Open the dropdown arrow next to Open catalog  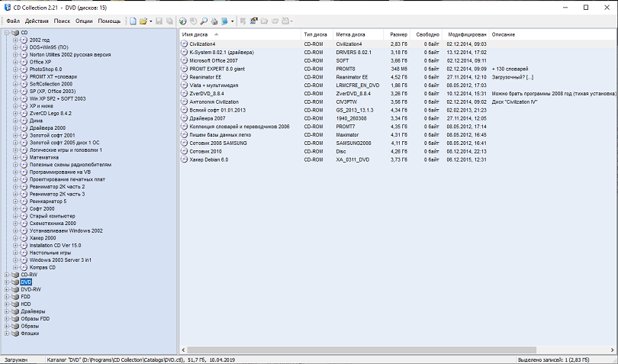coord(150,21)
